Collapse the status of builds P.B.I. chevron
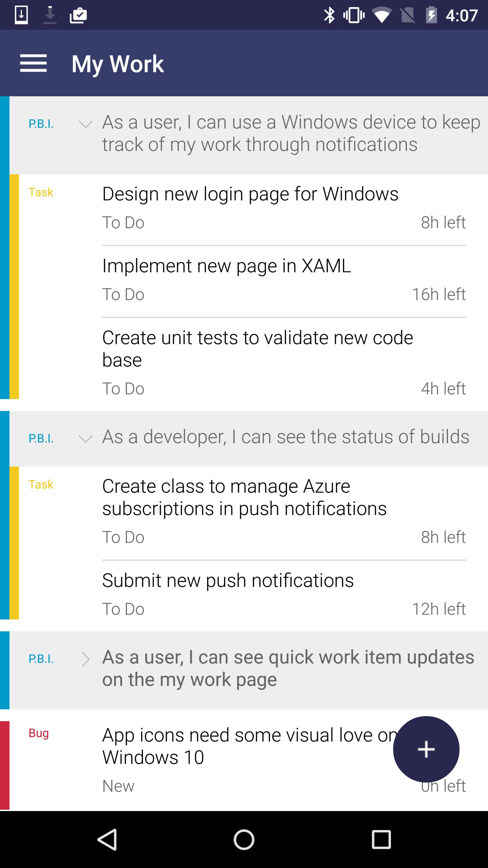488x868 pixels. (x=85, y=439)
